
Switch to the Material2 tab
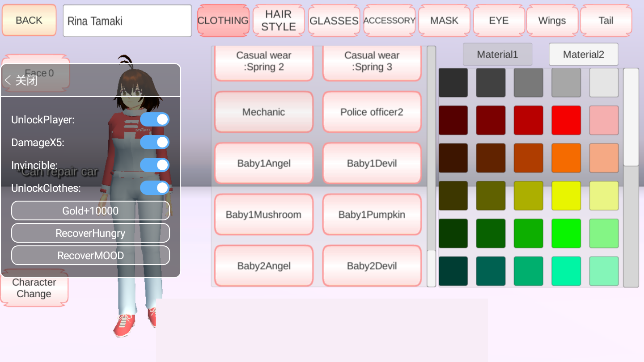584,55
